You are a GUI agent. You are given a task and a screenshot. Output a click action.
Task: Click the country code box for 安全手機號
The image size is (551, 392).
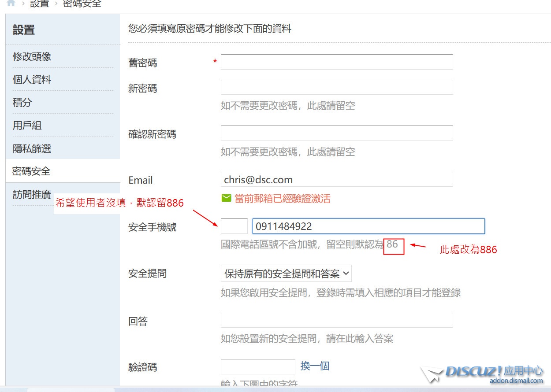234,226
